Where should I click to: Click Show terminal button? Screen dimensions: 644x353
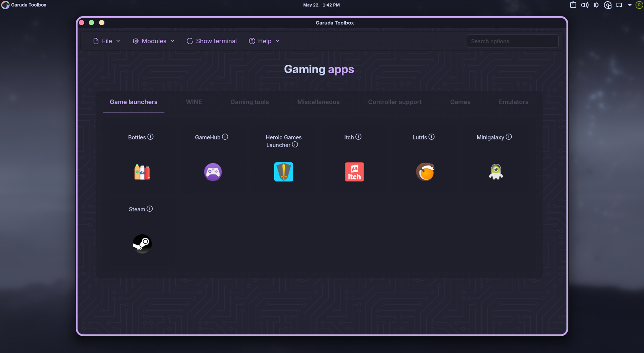pyautogui.click(x=212, y=41)
